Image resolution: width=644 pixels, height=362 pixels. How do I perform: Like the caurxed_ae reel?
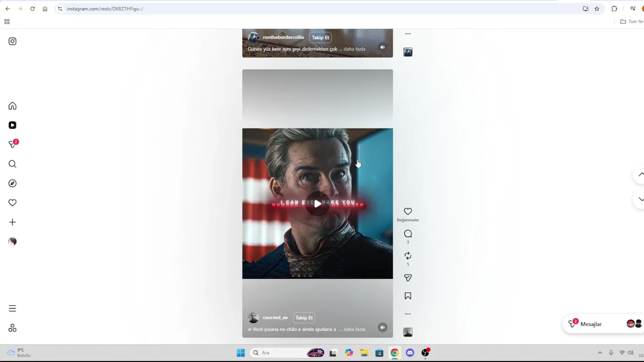click(408, 212)
